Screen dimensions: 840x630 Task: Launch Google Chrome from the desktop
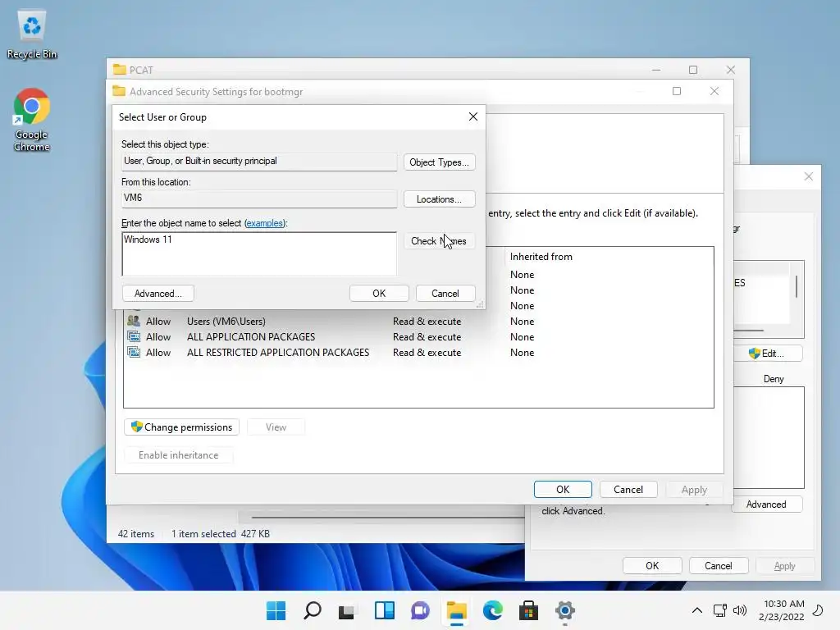[x=32, y=120]
